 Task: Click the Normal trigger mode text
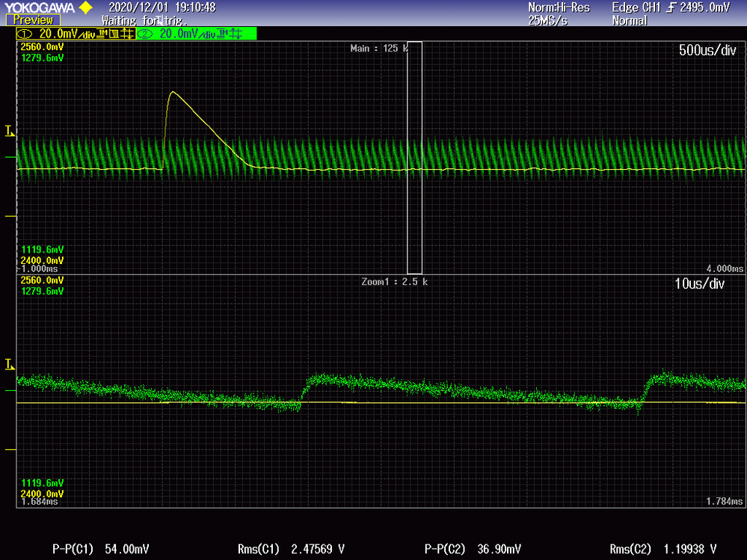point(630,20)
